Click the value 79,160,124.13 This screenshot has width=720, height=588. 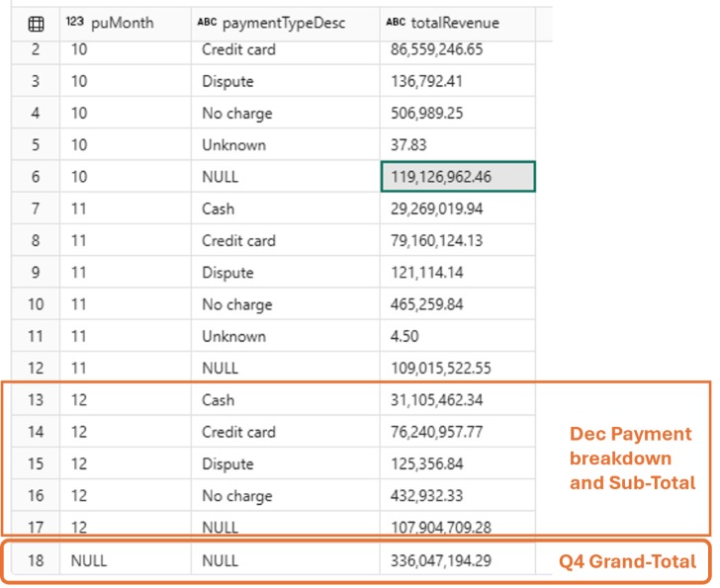coord(436,240)
